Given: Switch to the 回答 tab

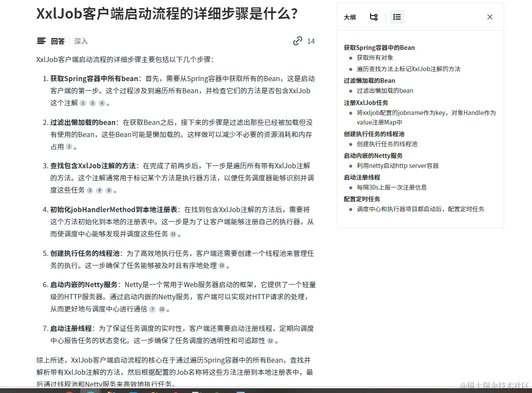Looking at the screenshot, I should click(x=58, y=41).
